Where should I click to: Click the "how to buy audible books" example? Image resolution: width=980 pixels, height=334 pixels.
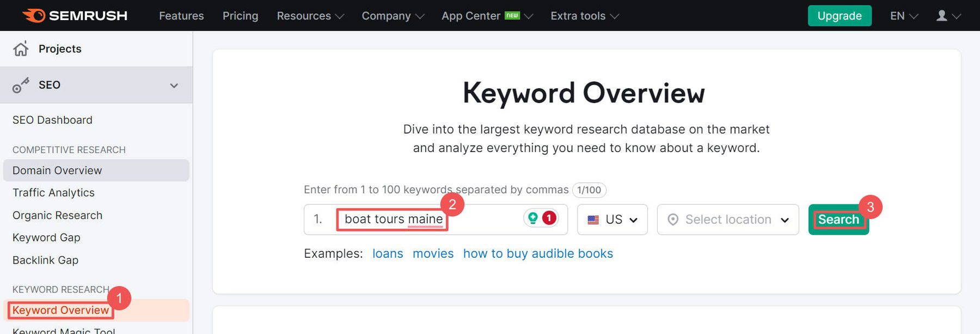538,253
